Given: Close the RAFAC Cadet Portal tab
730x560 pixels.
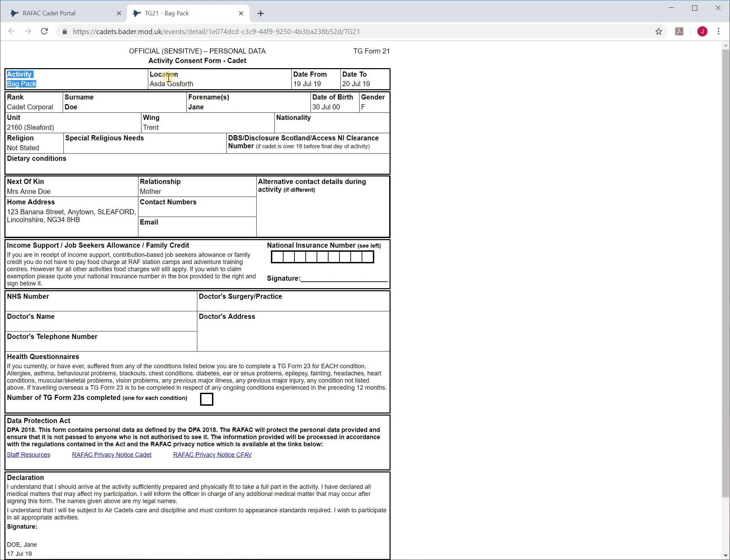Looking at the screenshot, I should pos(119,13).
